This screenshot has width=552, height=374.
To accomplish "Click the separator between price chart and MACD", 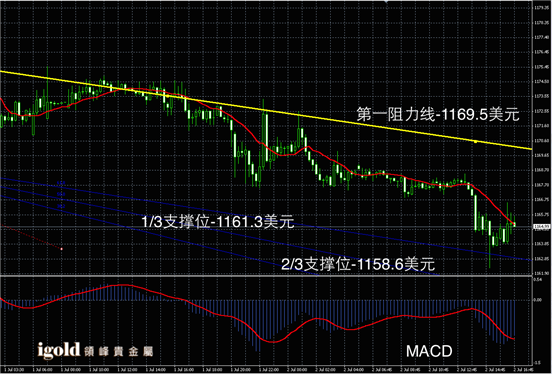I will click(266, 276).
